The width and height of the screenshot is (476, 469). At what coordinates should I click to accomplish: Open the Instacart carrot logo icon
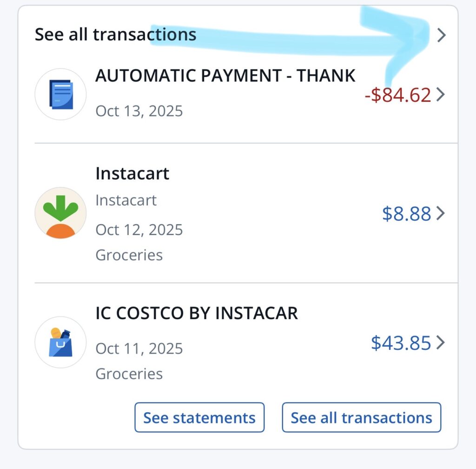60,213
